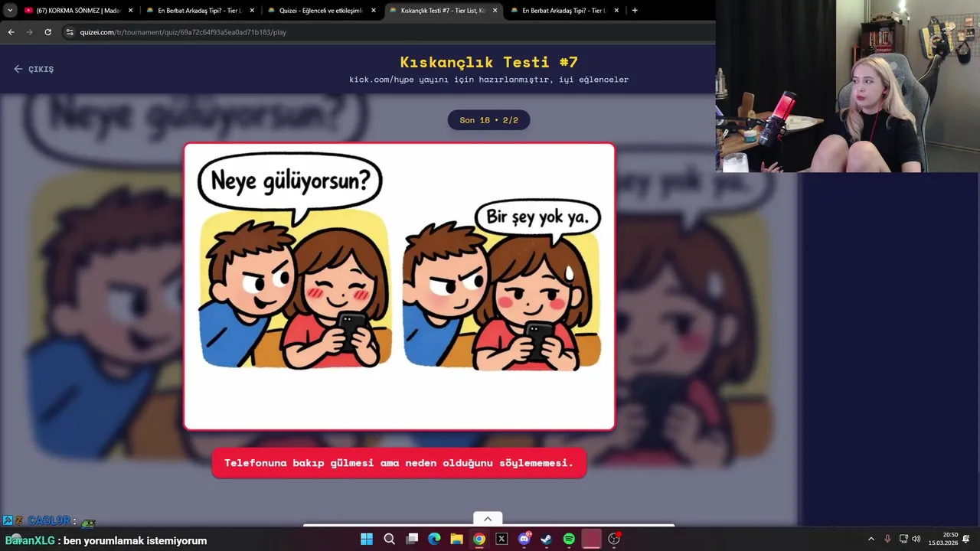Click the ÇIKIŞ exit link
This screenshot has width=980, height=551.
34,69
